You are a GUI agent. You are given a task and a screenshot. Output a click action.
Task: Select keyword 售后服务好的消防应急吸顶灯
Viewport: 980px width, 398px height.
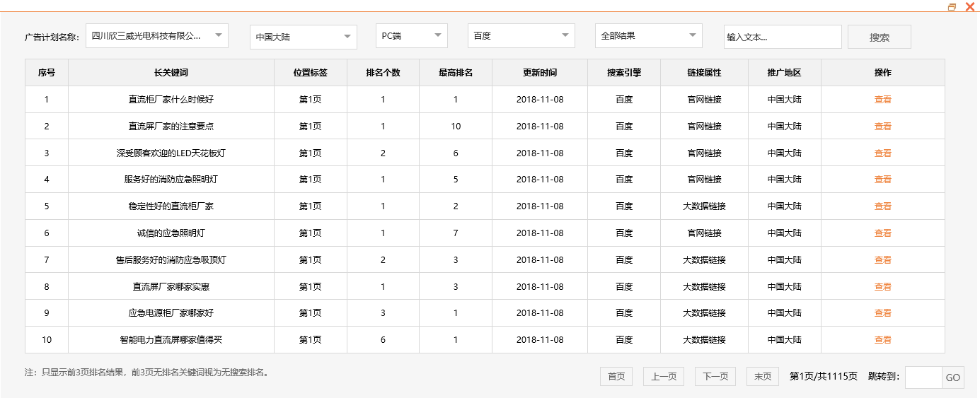(x=171, y=260)
